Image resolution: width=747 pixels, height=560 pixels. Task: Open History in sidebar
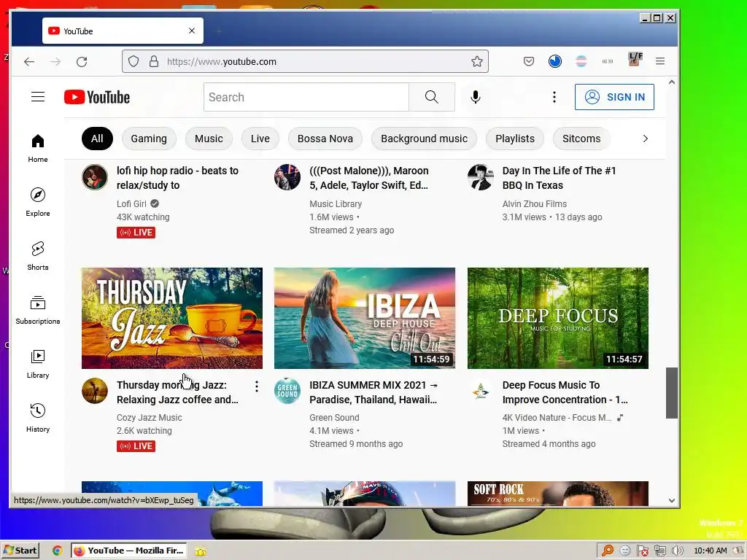coord(38,418)
